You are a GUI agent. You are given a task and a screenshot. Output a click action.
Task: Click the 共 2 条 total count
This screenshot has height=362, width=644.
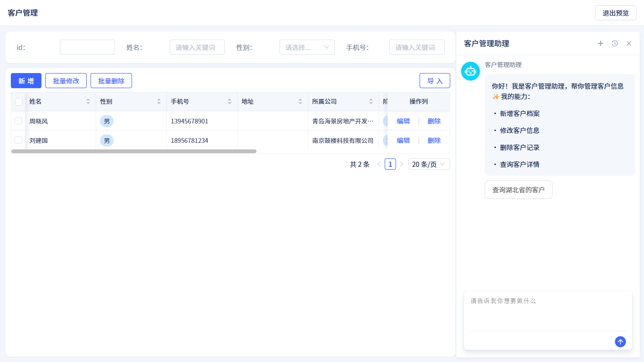point(360,164)
